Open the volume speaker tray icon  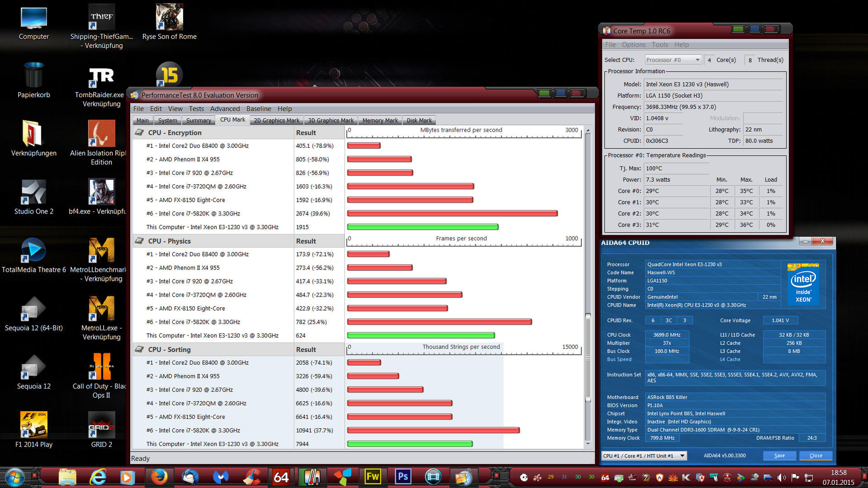pyautogui.click(x=781, y=478)
